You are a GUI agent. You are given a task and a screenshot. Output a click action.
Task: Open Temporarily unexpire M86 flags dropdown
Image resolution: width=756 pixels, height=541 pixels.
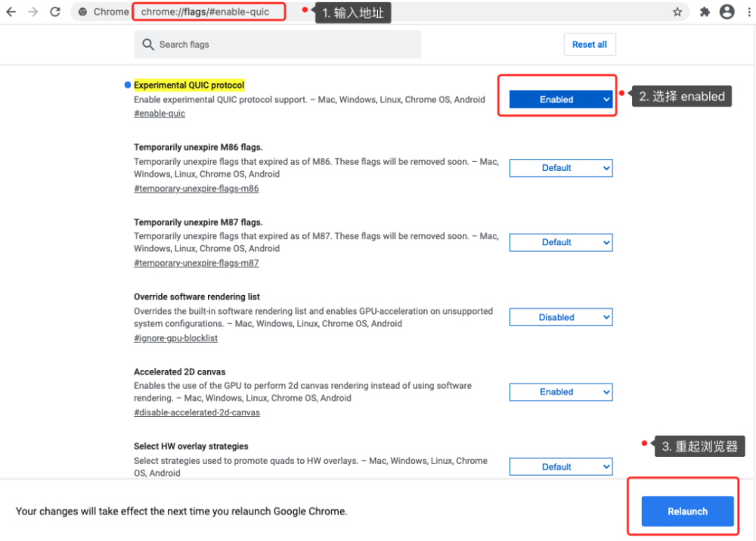[561, 168]
